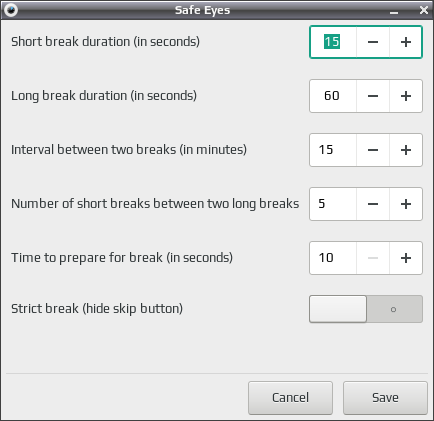
Task: Increase short break duration with plus button
Action: [405, 42]
